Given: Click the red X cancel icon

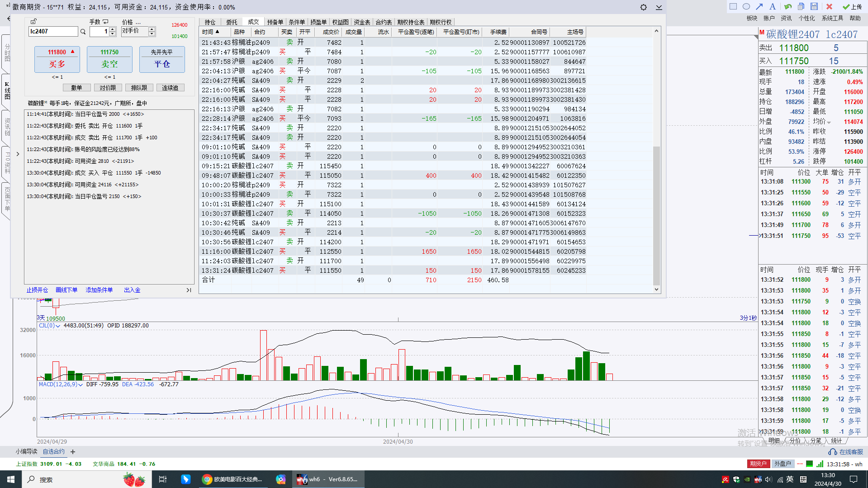Looking at the screenshot, I should click(829, 6).
